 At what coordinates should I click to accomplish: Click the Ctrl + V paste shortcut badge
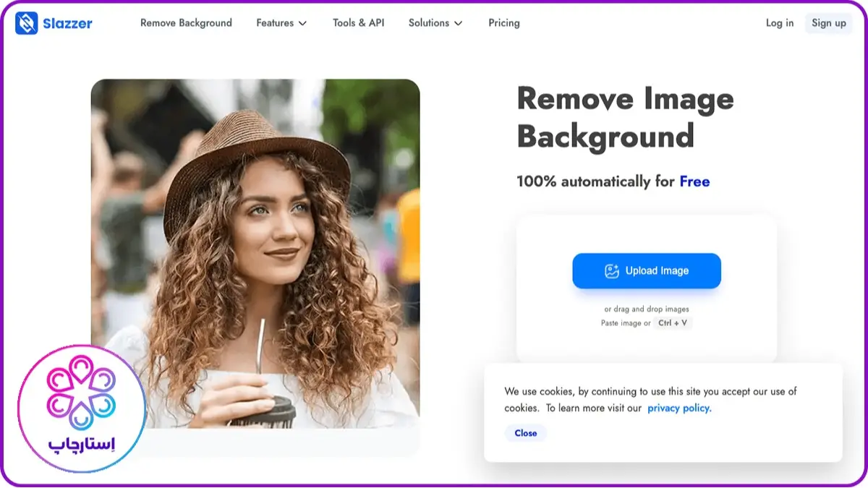pyautogui.click(x=673, y=323)
